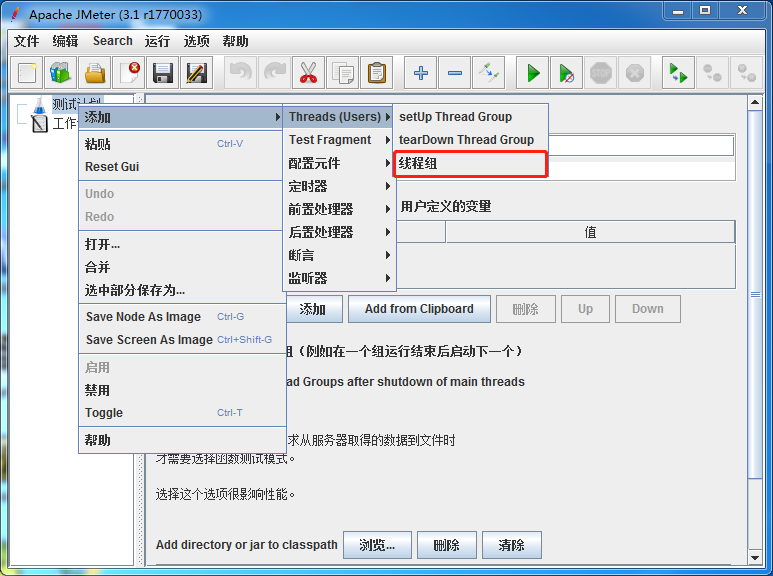Click the Remote shutdown all icon
The image size is (773, 576).
[746, 73]
